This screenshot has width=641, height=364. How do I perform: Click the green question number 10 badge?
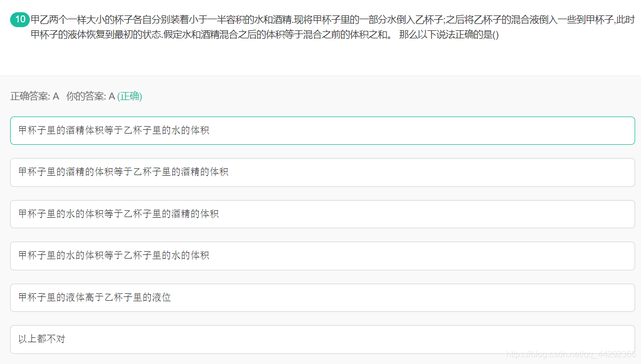[20, 20]
